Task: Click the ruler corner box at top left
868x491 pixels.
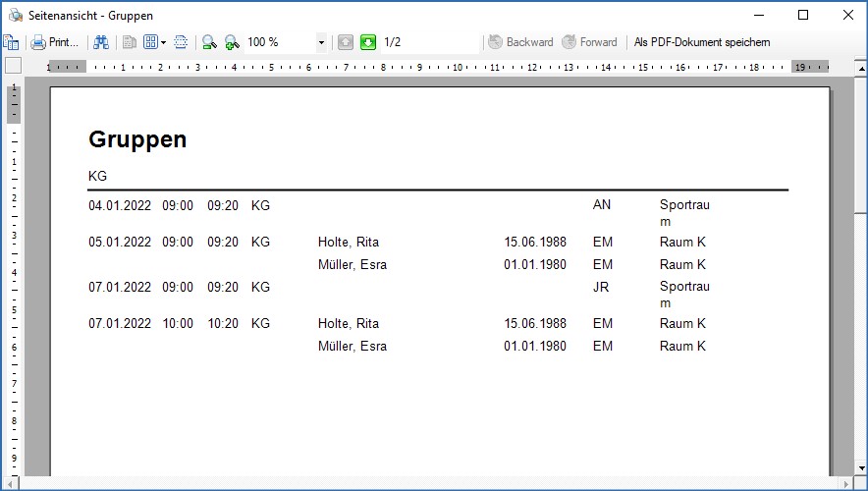Action: (x=13, y=66)
